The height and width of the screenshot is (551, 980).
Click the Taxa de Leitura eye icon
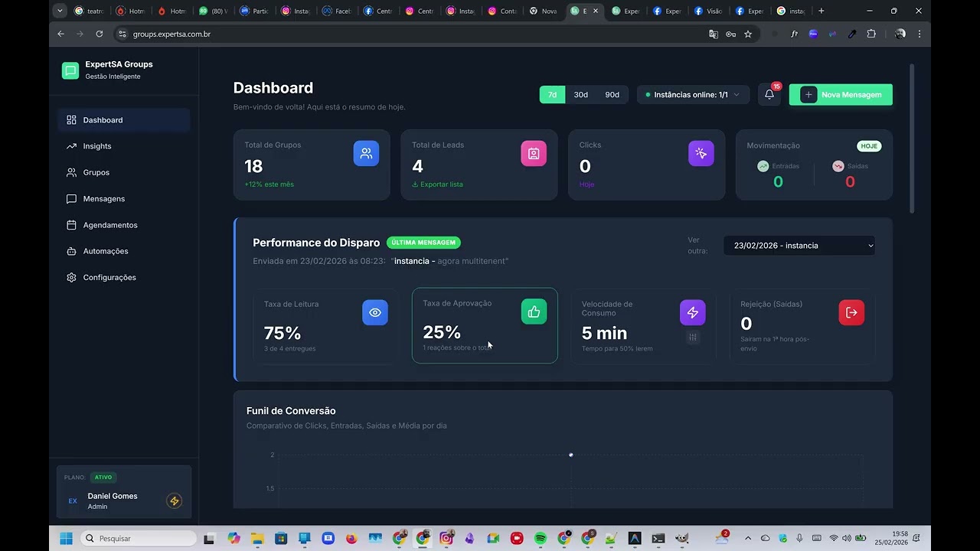(375, 312)
